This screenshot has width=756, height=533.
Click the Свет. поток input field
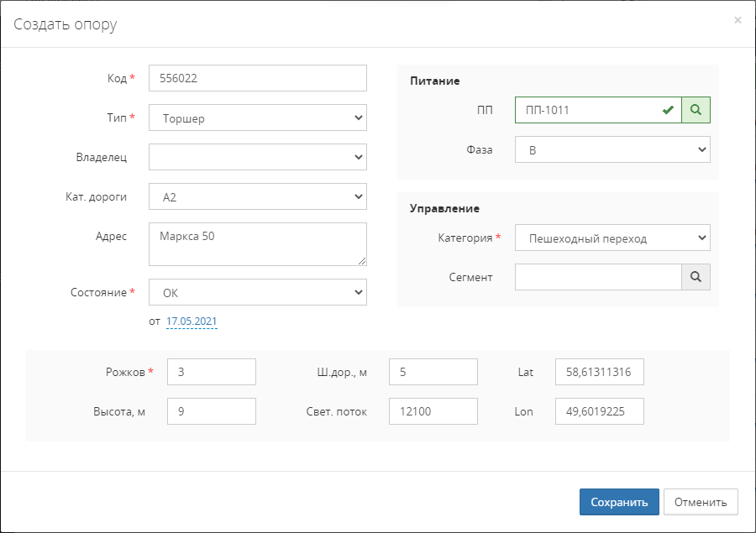(x=433, y=411)
